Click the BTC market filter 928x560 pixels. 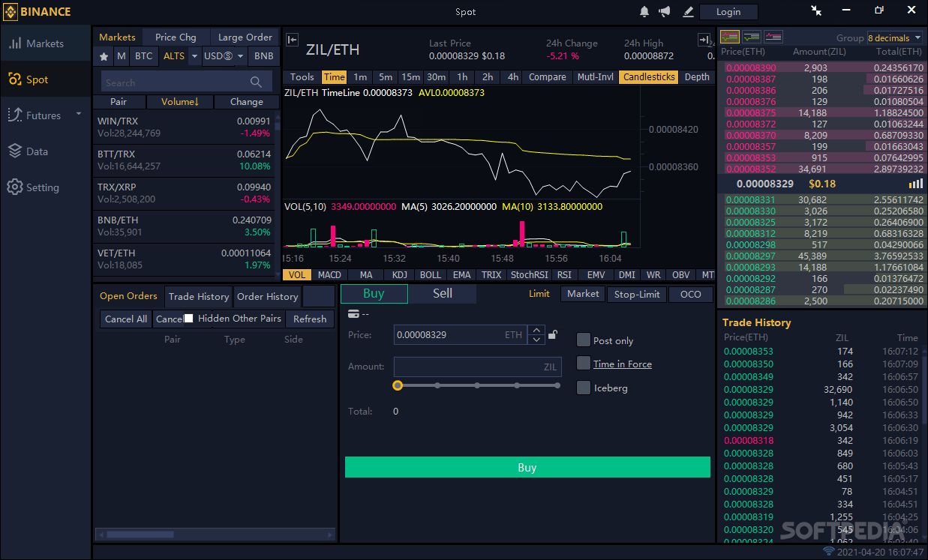pyautogui.click(x=143, y=56)
